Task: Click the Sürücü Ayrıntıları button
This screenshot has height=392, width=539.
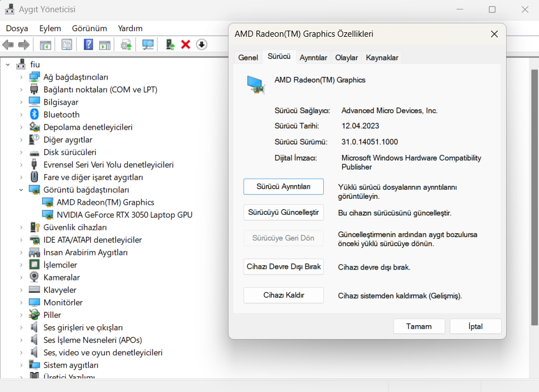Action: coord(284,187)
